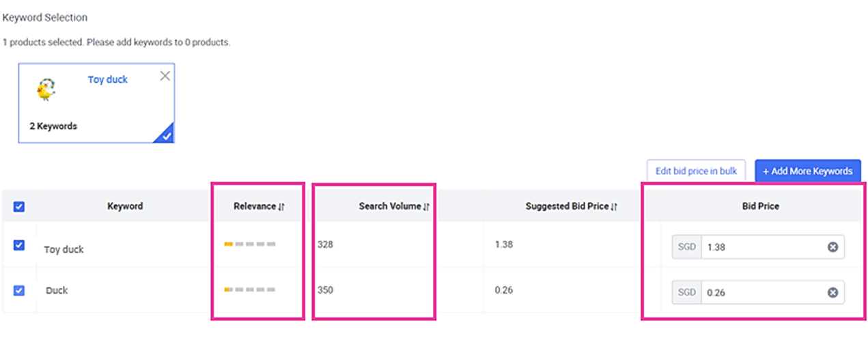Screen dimensions: 868x340
Task: Uncheck the Duck keyword checkbox
Action: 19,290
